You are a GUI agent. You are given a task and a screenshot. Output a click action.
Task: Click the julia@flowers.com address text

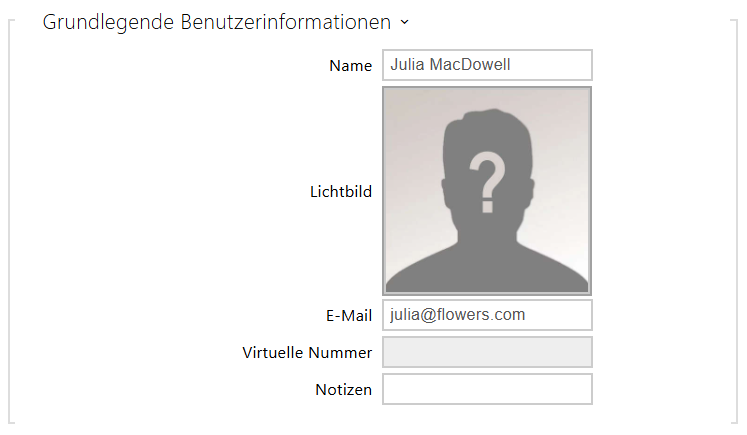pyautogui.click(x=458, y=315)
